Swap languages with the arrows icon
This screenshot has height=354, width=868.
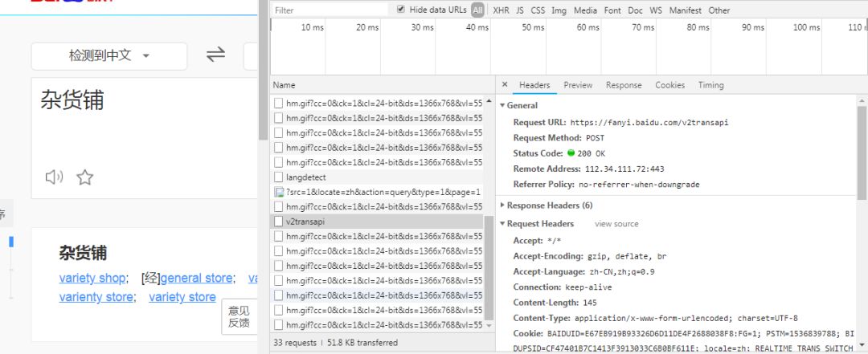(215, 55)
